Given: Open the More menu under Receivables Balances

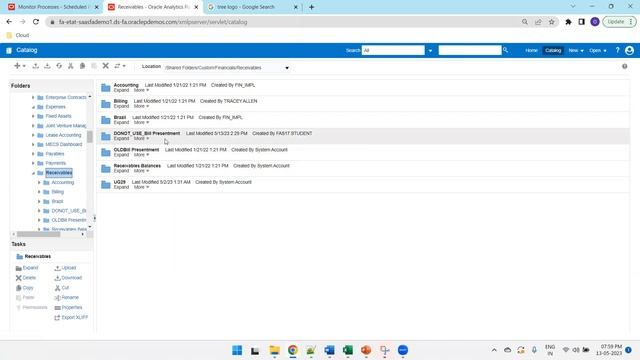Looking at the screenshot, I should coord(141,171).
